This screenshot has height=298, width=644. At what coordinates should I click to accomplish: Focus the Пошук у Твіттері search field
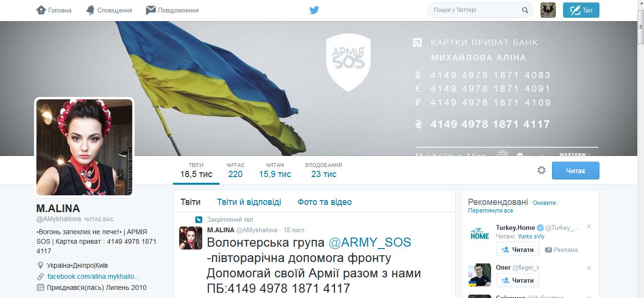pyautogui.click(x=480, y=10)
